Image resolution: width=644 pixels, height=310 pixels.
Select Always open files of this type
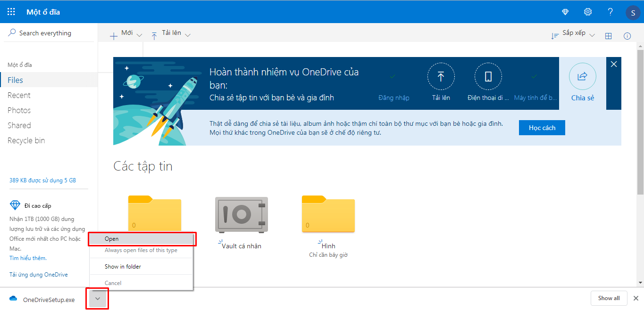pos(142,250)
